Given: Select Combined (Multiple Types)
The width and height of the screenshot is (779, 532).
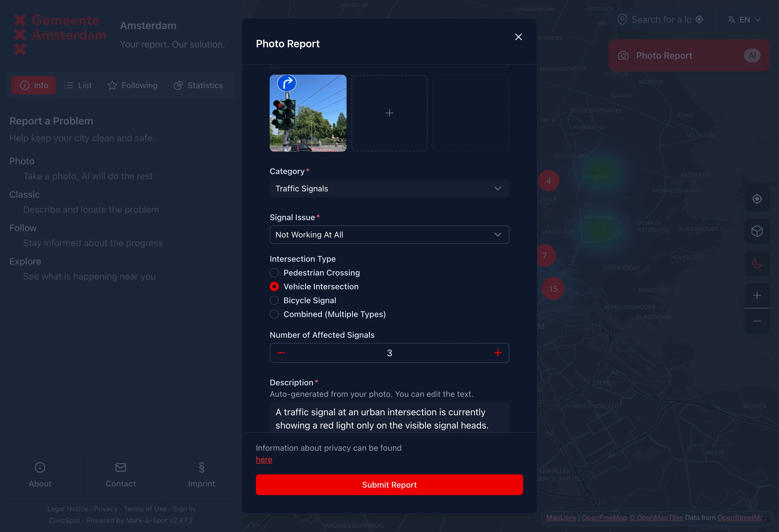Looking at the screenshot, I should 274,314.
